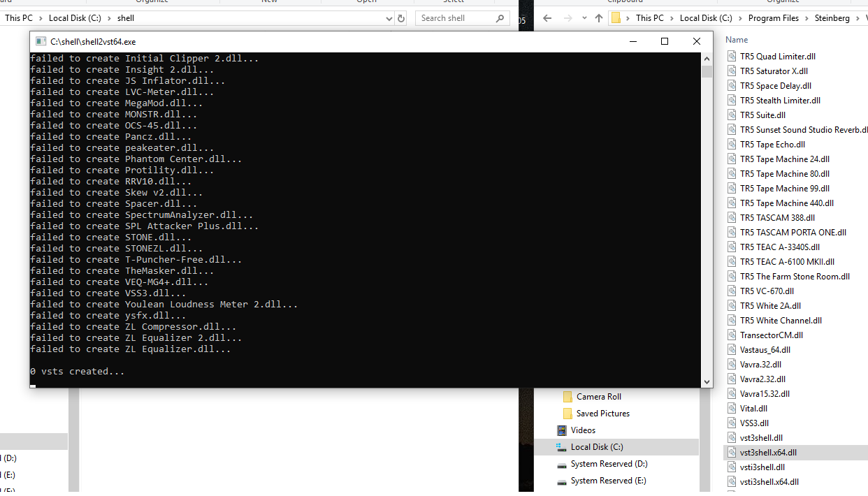Select the TR5 Tape Machine 99.dll file name
This screenshot has width=868, height=496.
tap(785, 189)
